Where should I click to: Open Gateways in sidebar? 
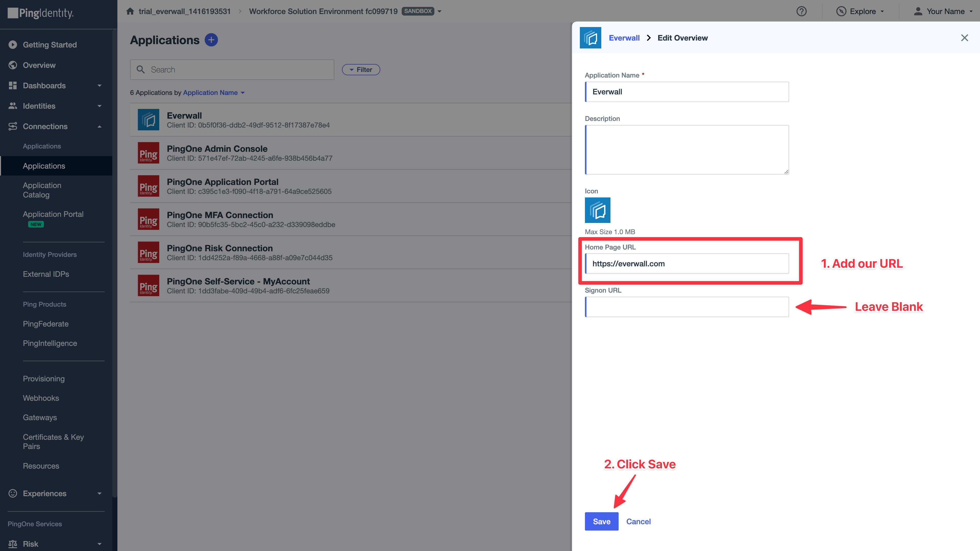(x=40, y=418)
